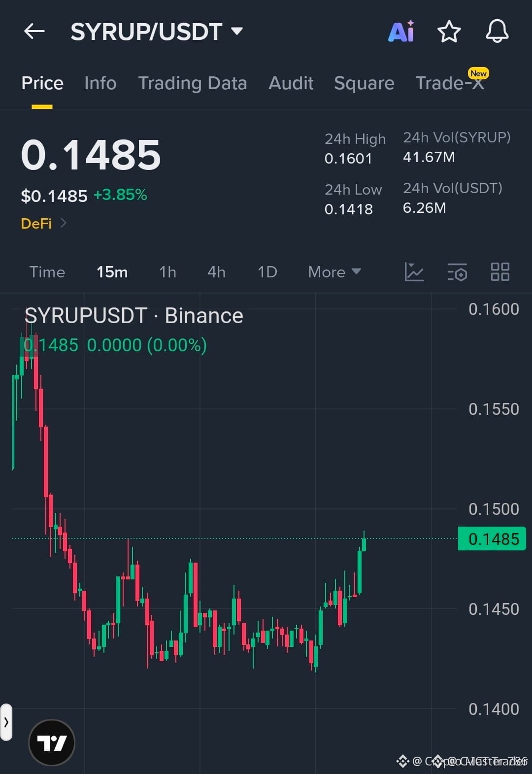Image resolution: width=532 pixels, height=774 pixels.
Task: Select the Time chart view
Action: pos(47,272)
